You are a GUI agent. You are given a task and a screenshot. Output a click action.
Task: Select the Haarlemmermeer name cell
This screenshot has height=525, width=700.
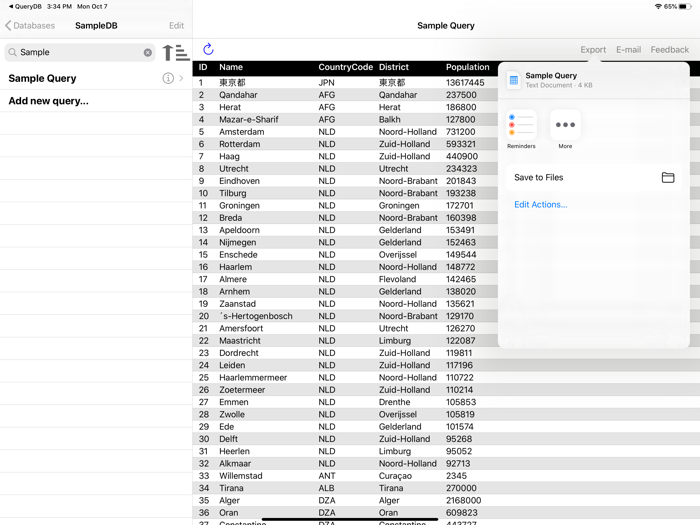[x=253, y=378]
